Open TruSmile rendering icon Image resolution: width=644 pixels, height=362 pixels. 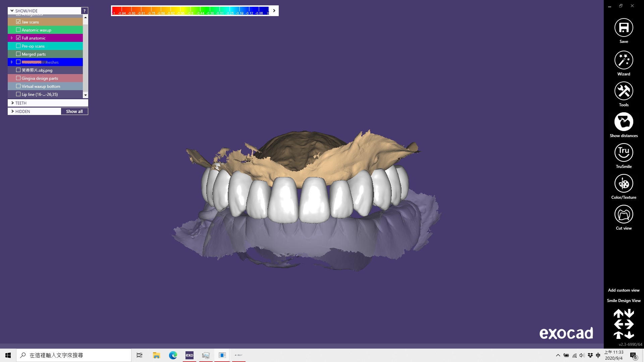pos(624,153)
